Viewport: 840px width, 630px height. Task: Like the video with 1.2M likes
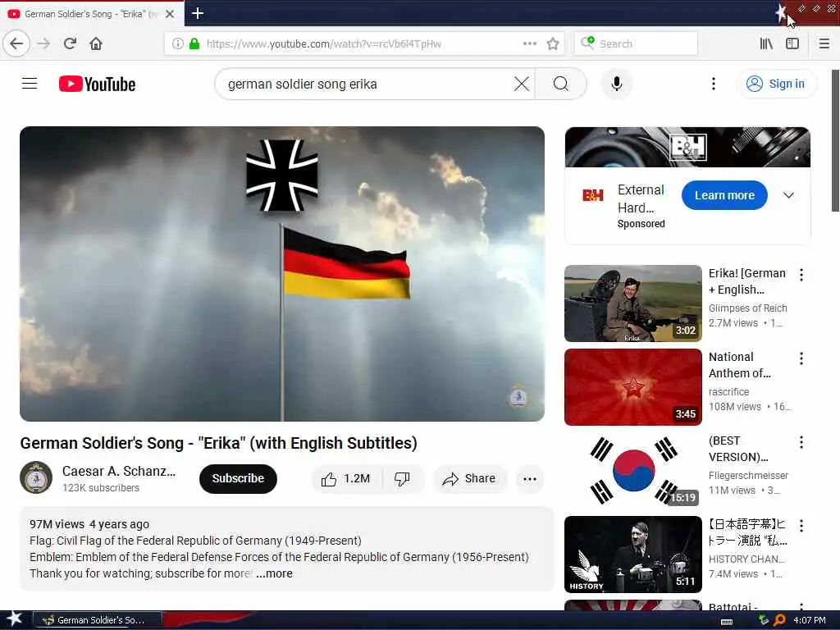(346, 478)
